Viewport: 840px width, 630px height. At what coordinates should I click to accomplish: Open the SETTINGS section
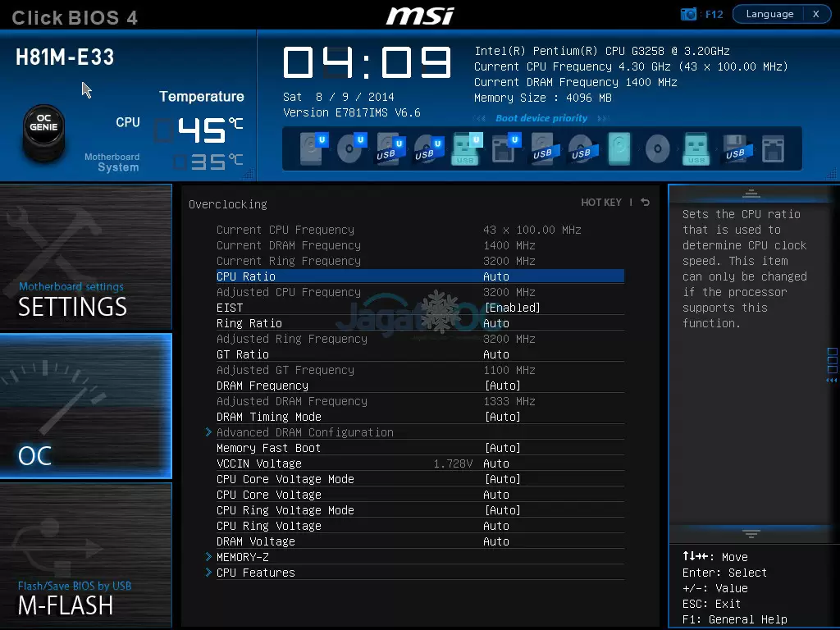click(85, 257)
